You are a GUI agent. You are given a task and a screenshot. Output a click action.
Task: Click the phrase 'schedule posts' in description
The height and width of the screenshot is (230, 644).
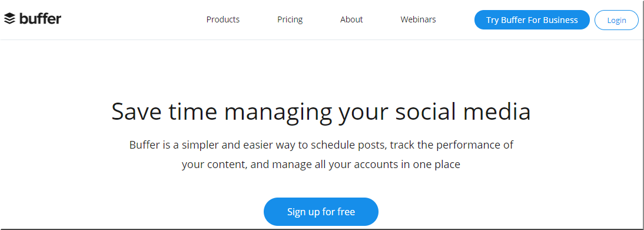click(x=348, y=145)
